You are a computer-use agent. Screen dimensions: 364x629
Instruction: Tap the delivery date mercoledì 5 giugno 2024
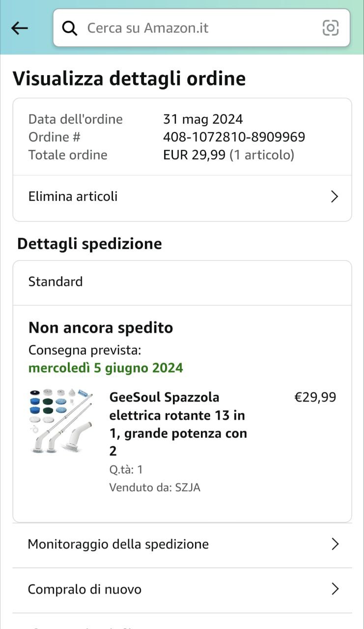[106, 368]
